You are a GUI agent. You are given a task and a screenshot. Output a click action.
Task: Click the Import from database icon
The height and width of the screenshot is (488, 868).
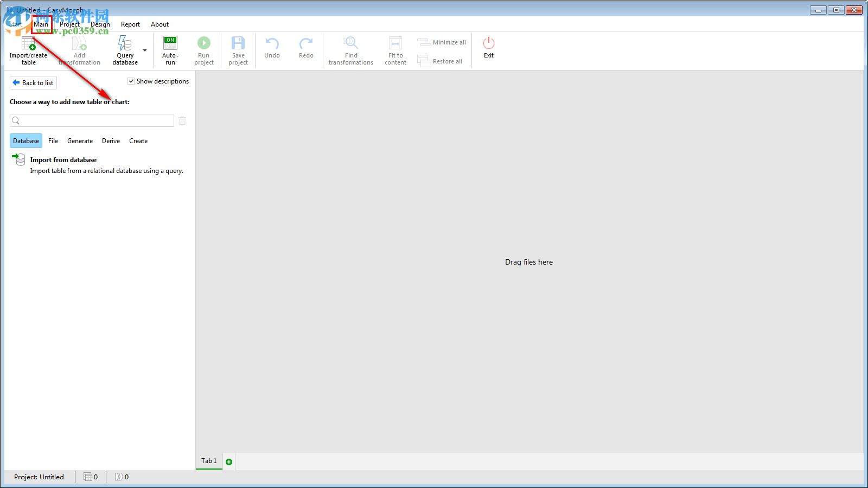click(x=19, y=159)
